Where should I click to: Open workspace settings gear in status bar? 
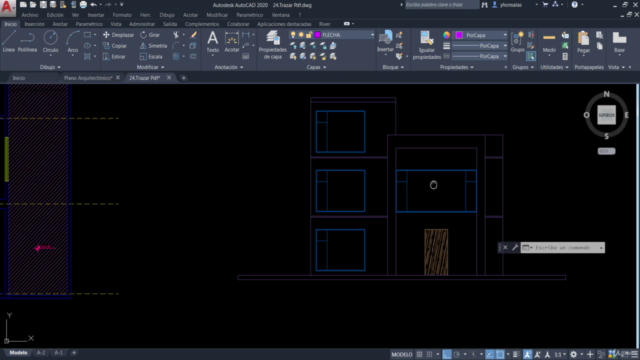573,354
